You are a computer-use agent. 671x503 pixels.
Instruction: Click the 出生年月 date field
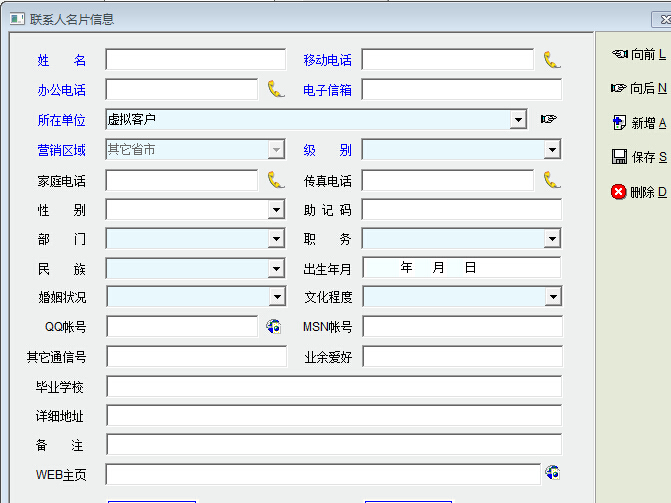(x=461, y=268)
